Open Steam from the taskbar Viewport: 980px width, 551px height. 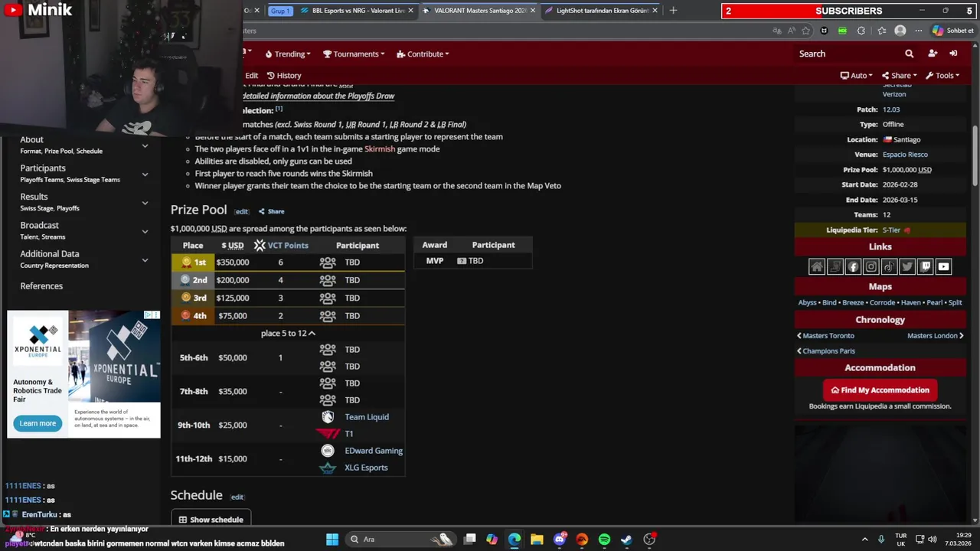tap(626, 540)
